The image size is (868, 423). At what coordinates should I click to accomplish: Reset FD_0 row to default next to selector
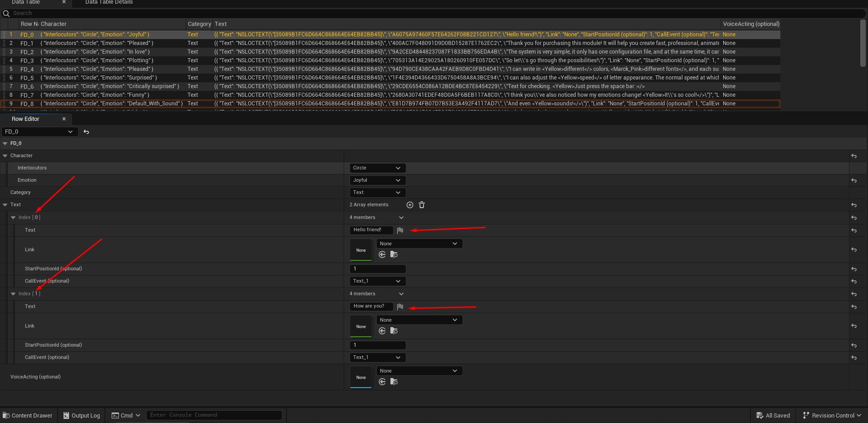[x=86, y=132]
